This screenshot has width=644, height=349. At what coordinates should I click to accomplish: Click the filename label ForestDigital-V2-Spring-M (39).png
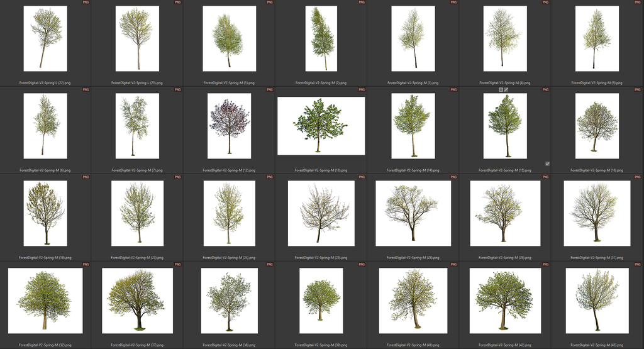pyautogui.click(x=321, y=345)
